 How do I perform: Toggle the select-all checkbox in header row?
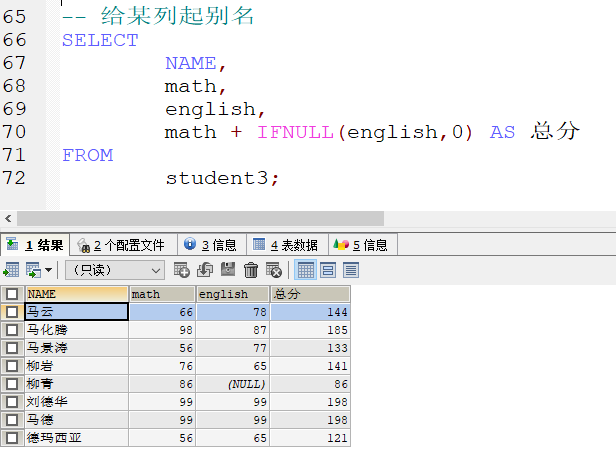pos(12,294)
